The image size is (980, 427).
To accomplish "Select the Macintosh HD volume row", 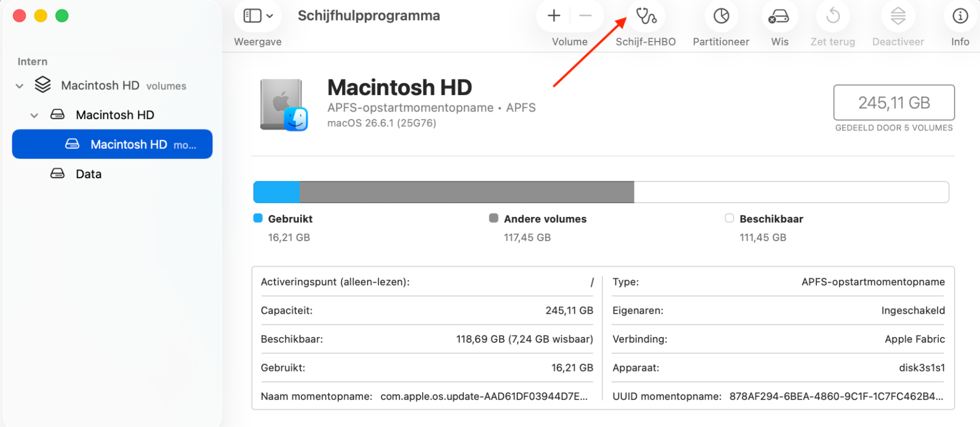I will [112, 115].
